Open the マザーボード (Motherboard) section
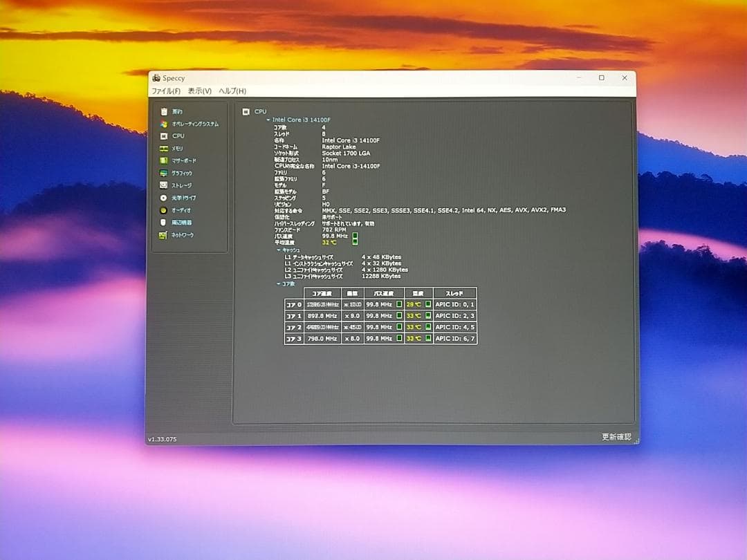 [183, 161]
